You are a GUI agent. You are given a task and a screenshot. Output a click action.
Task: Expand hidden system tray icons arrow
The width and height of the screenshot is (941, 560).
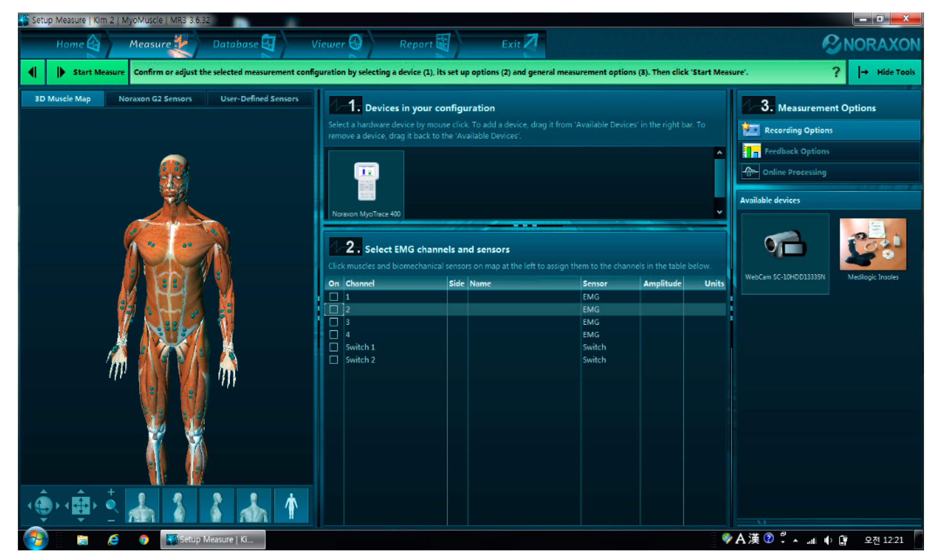coord(795,540)
